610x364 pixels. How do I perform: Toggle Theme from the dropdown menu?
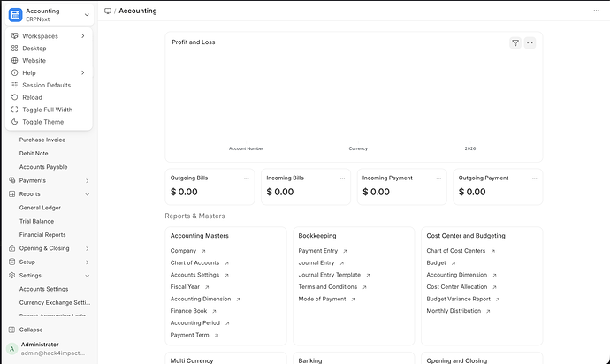42,122
